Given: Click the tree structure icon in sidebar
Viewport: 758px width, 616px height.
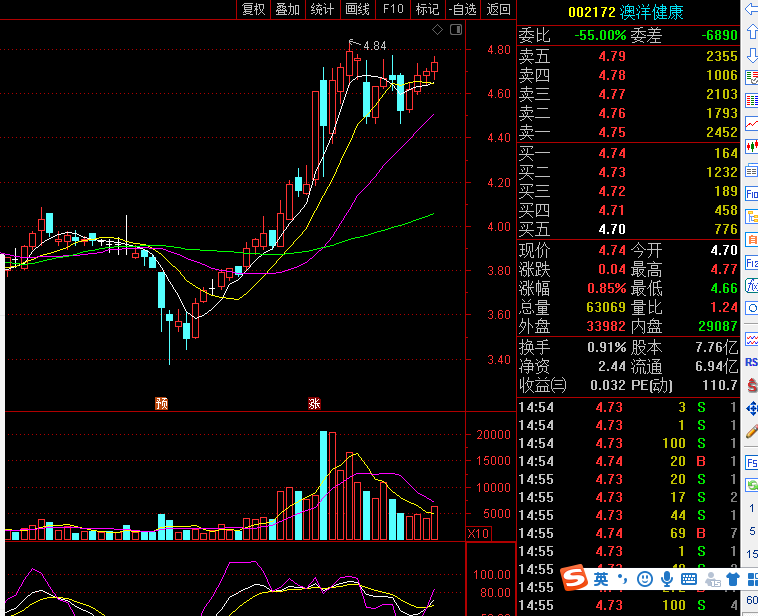Looking at the screenshot, I should (752, 217).
